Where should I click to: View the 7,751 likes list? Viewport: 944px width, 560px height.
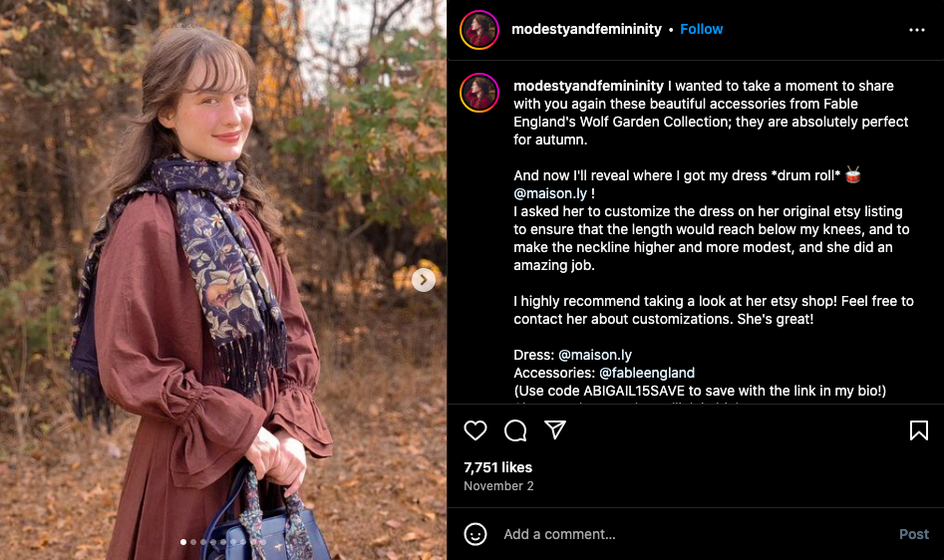497,467
